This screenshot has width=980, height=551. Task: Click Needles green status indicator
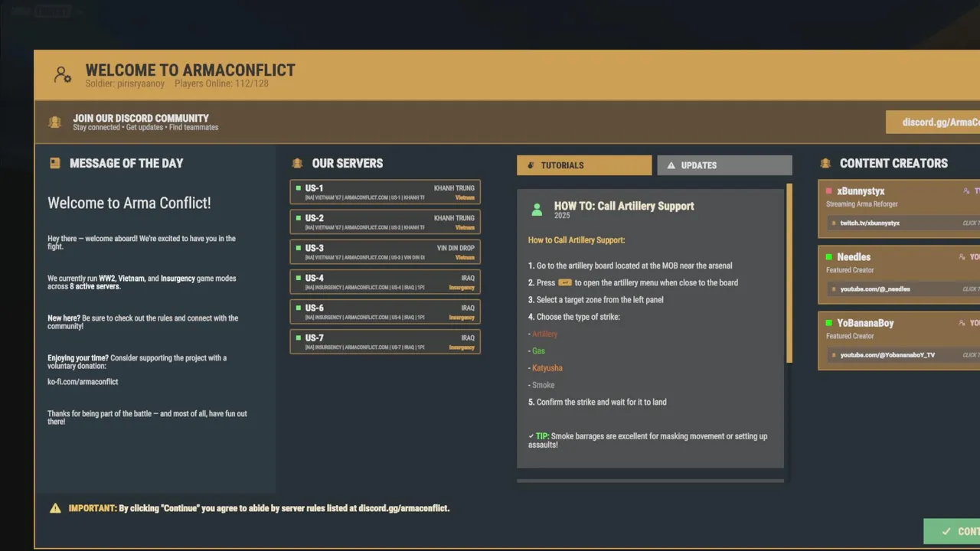pyautogui.click(x=829, y=257)
